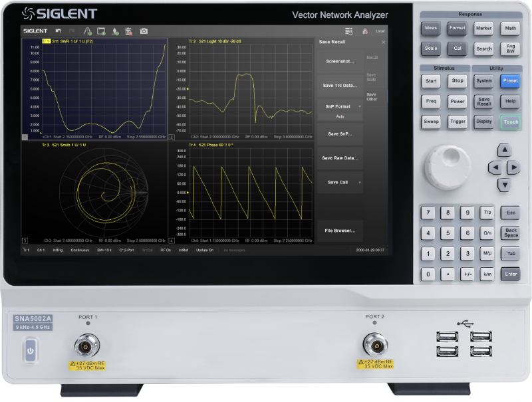Toggle the Touch key
Image resolution: width=532 pixels, height=402 pixels.
pos(511,122)
